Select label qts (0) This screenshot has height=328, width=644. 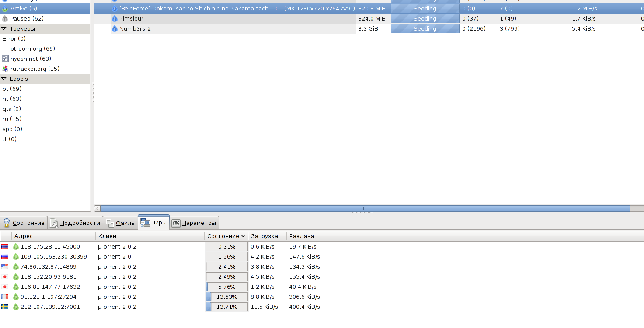tap(12, 109)
